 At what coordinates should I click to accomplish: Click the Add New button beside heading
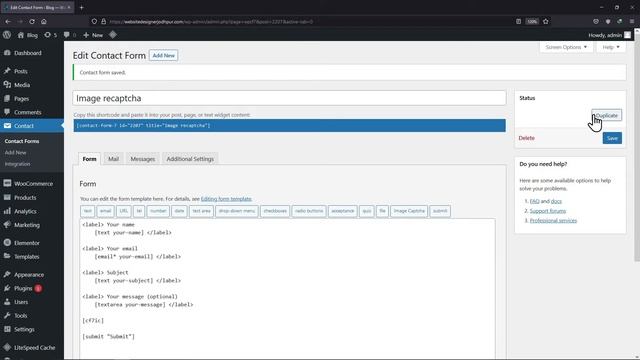[163, 56]
